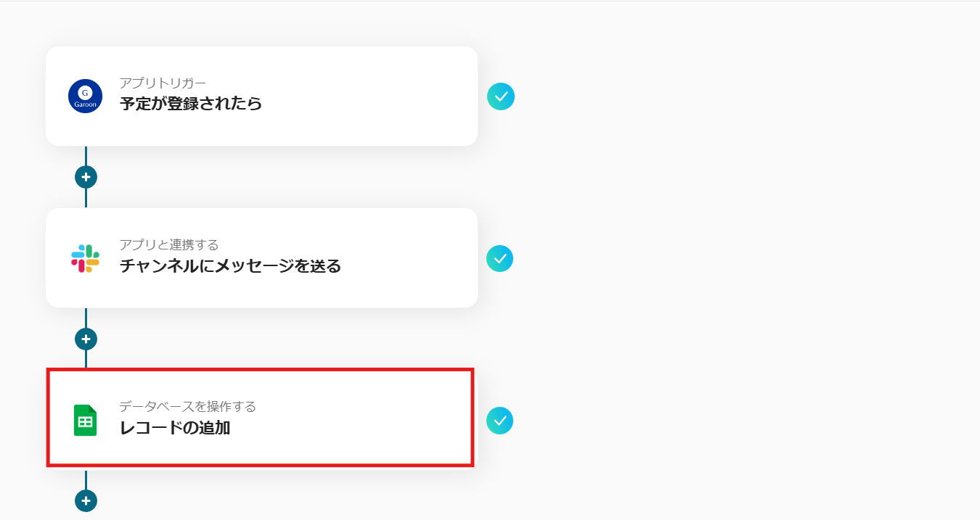Click the empty canvas right of flow

tap(726, 254)
